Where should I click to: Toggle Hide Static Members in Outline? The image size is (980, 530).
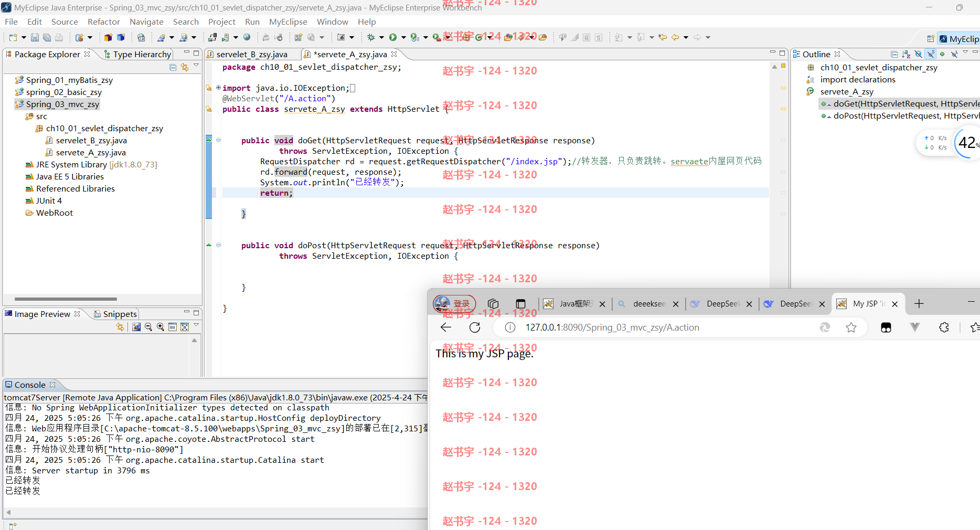[x=931, y=54]
